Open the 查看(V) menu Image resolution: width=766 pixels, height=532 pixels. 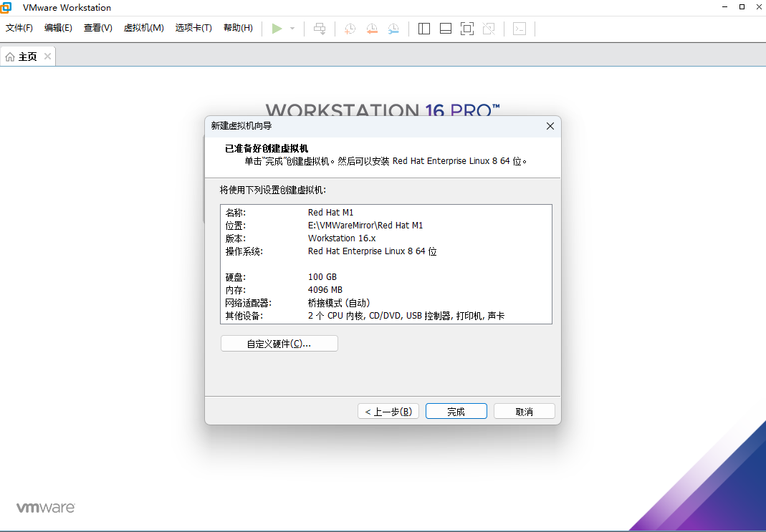tap(97, 28)
